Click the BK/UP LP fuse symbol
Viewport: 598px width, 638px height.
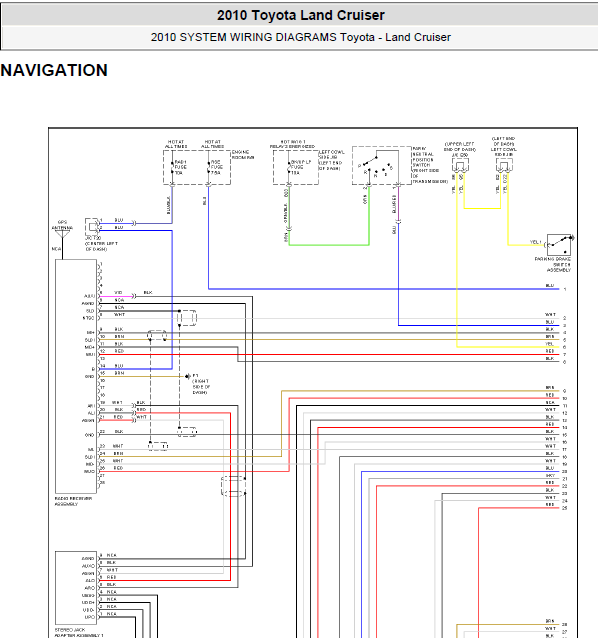coord(289,167)
